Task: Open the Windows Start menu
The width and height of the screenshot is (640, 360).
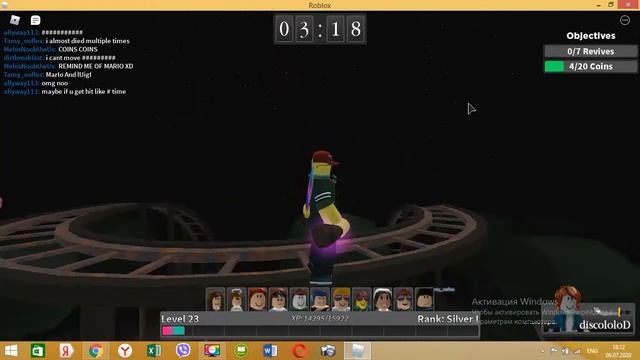Action: coord(11,351)
